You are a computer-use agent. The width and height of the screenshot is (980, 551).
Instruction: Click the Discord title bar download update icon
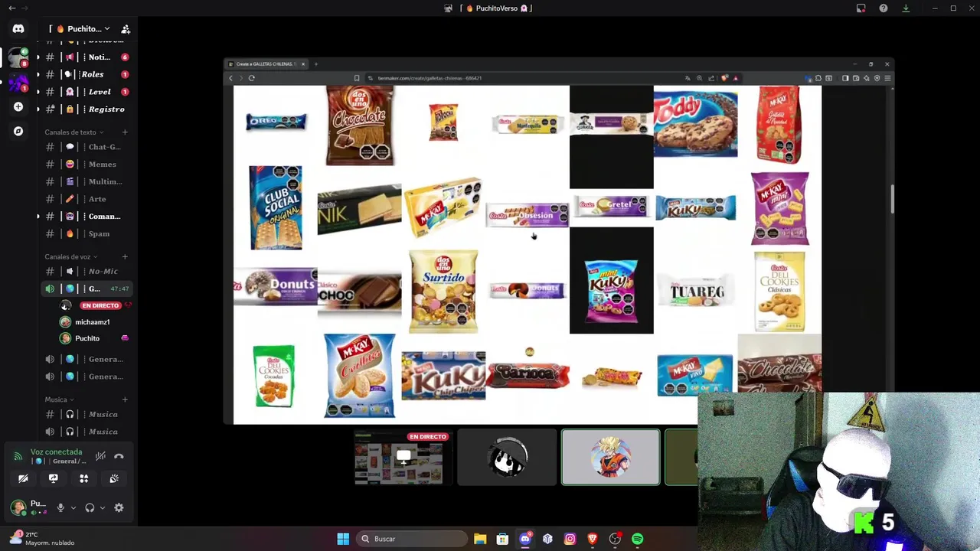coord(906,8)
